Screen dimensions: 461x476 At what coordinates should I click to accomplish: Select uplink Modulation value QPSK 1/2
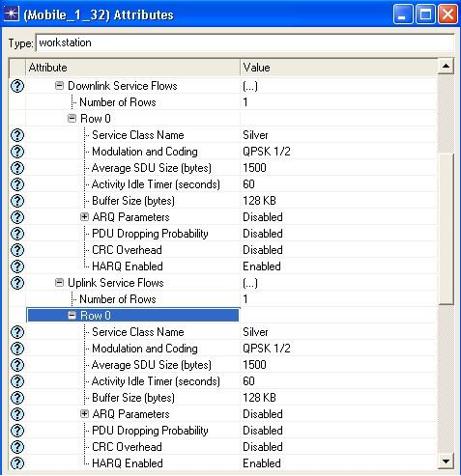click(267, 349)
